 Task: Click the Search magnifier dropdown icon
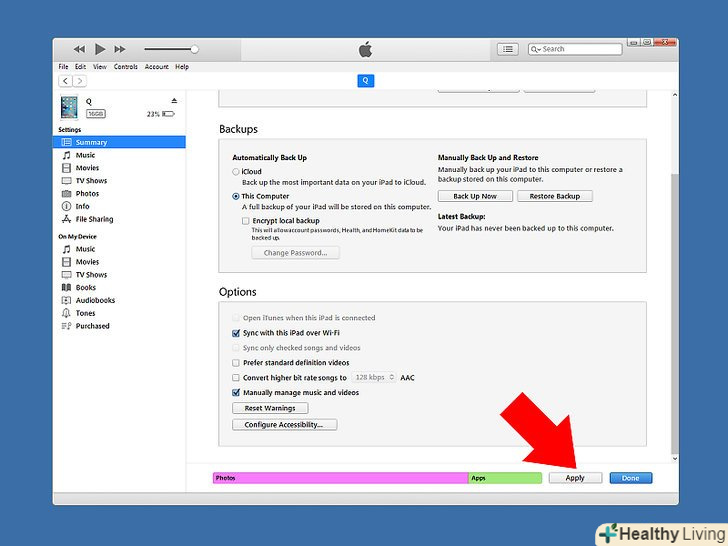pos(536,49)
